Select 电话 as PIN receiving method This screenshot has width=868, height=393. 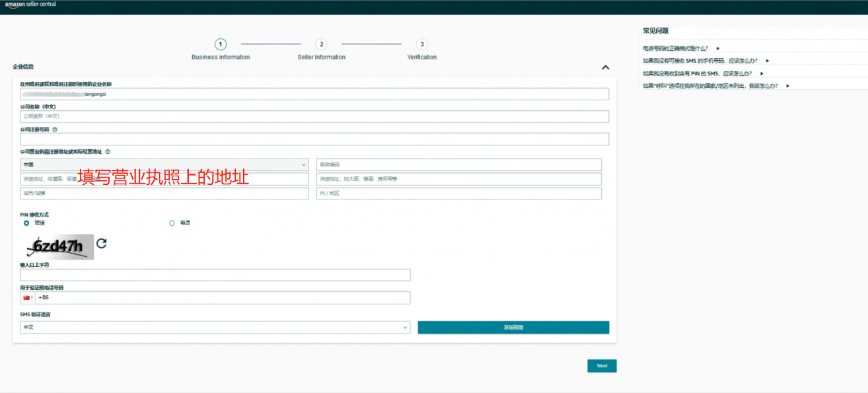point(172,223)
